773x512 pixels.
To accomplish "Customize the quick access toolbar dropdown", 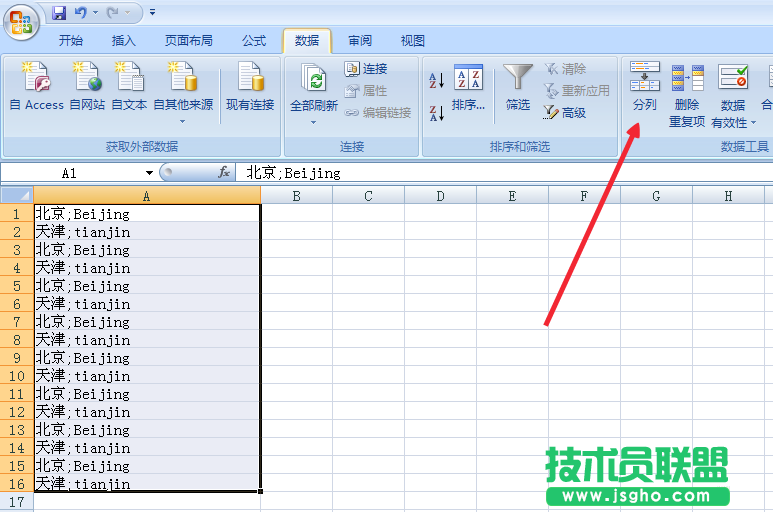I will click(152, 12).
